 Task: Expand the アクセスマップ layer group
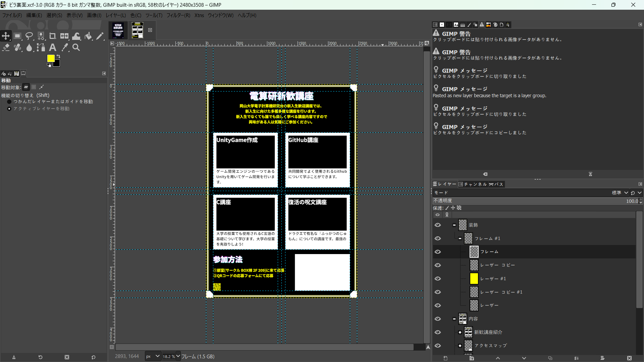pos(460,346)
